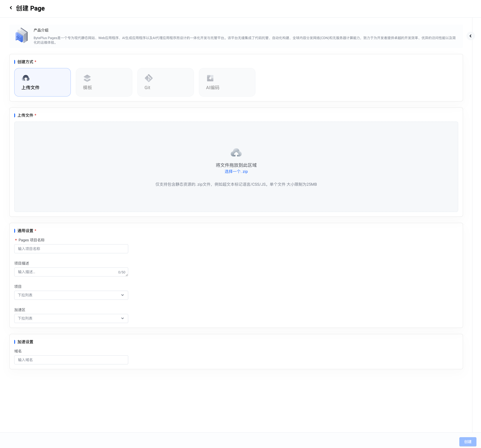This screenshot has width=481, height=448.
Task: Click the Git logo icon
Action: coord(149,78)
